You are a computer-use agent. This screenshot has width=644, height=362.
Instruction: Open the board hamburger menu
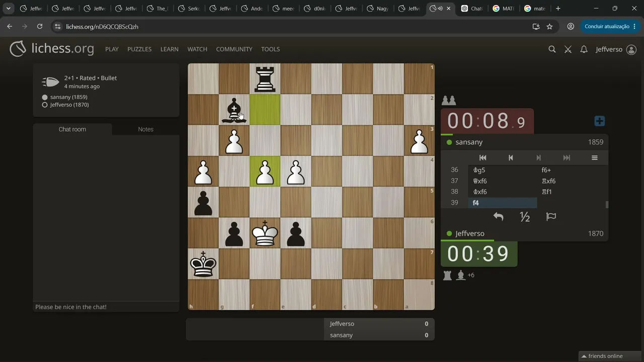click(594, 158)
